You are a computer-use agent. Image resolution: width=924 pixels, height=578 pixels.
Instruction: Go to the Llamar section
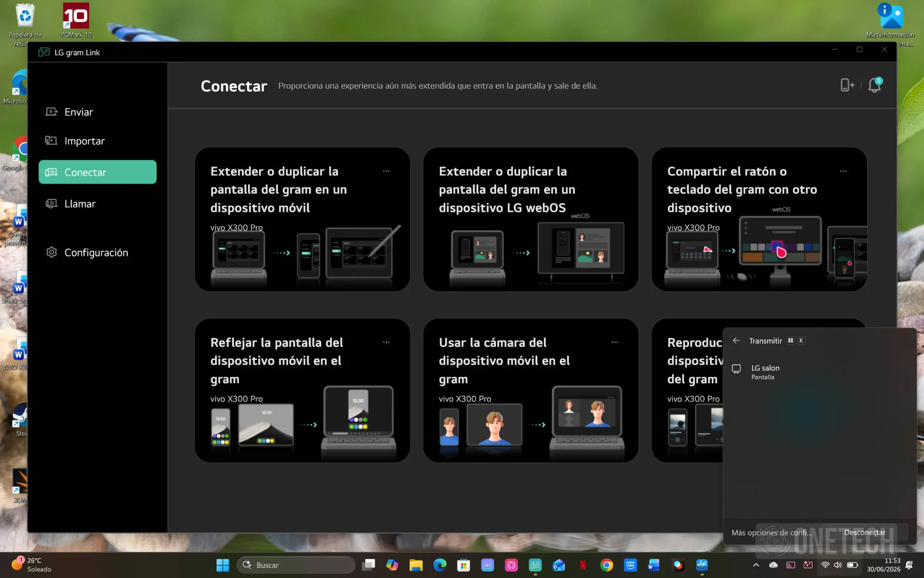pyautogui.click(x=97, y=204)
